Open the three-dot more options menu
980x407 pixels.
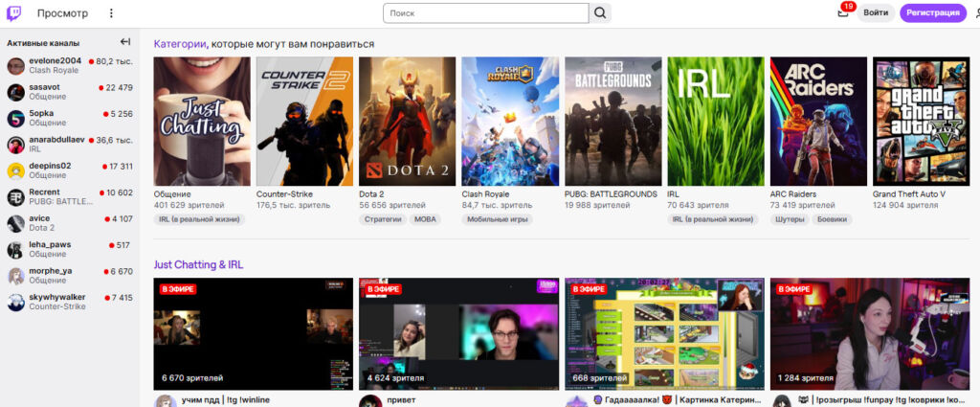point(111,13)
